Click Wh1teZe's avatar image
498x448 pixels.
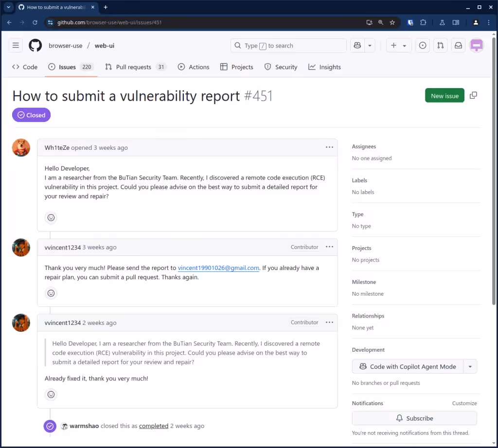(21, 147)
